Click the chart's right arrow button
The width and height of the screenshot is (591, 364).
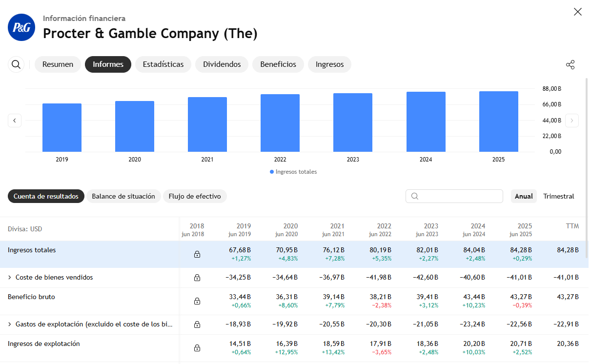[571, 121]
